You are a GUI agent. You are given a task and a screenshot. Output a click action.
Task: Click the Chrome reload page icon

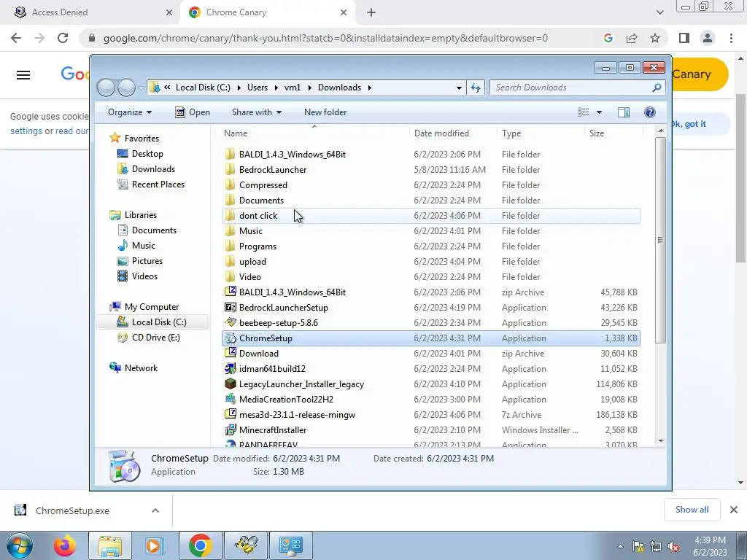[63, 38]
